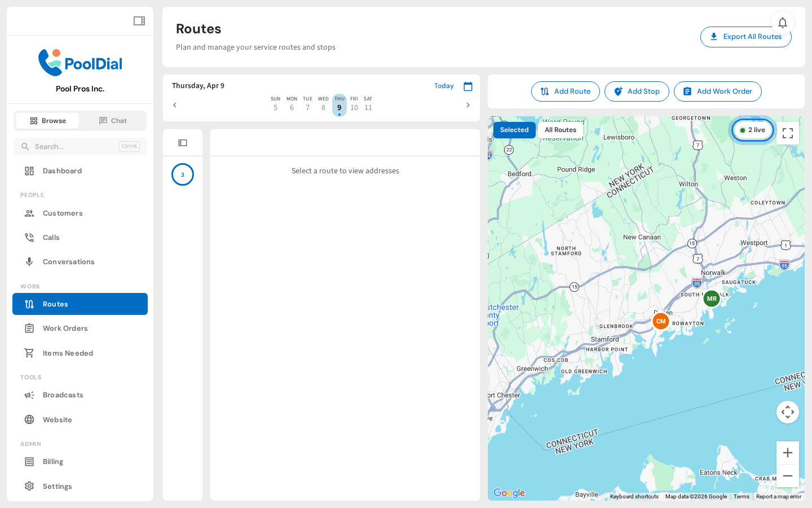Enter fullscreen map view
The height and width of the screenshot is (508, 812).
pos(787,133)
